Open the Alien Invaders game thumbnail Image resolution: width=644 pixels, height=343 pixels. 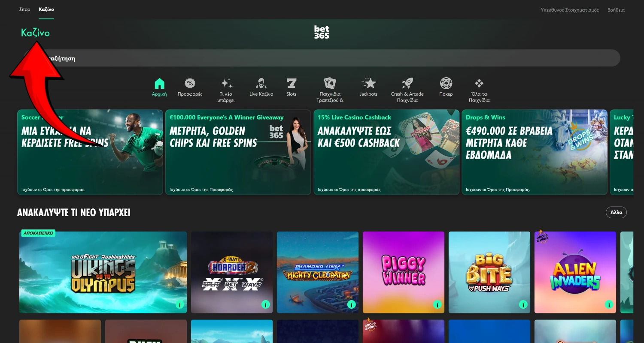point(575,272)
